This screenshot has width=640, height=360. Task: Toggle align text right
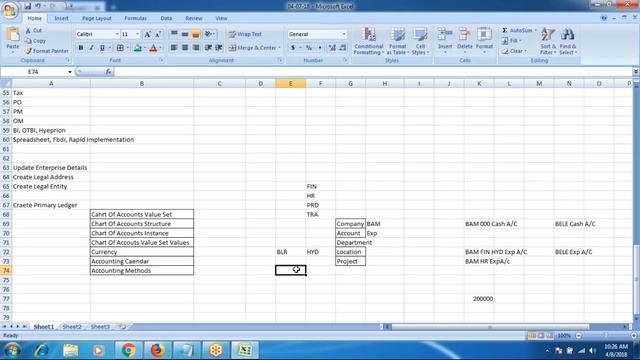pyautogui.click(x=196, y=48)
